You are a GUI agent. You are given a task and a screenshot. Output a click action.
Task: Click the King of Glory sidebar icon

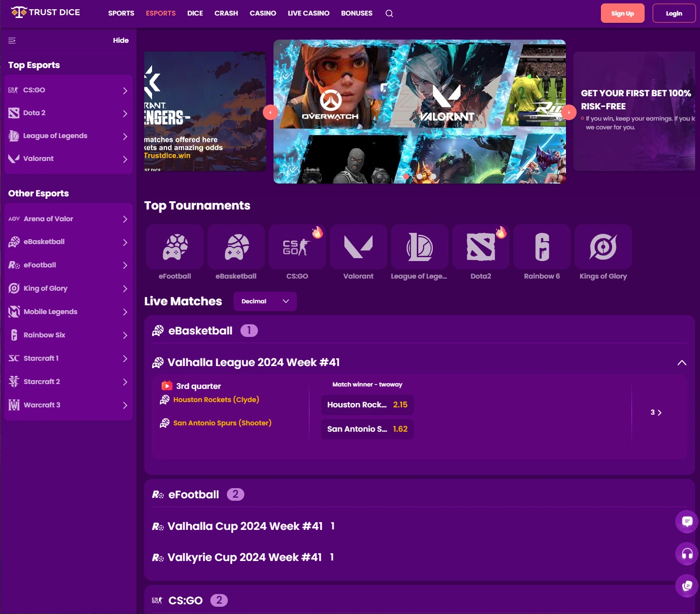(14, 288)
